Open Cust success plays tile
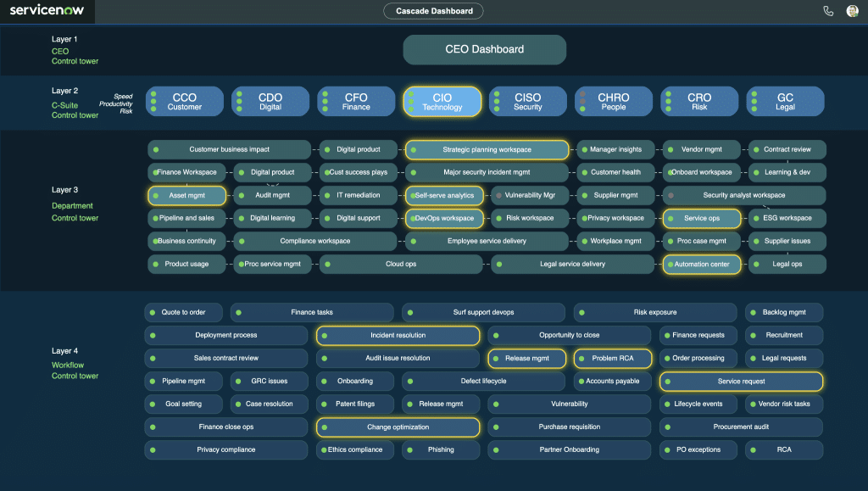 (x=359, y=172)
